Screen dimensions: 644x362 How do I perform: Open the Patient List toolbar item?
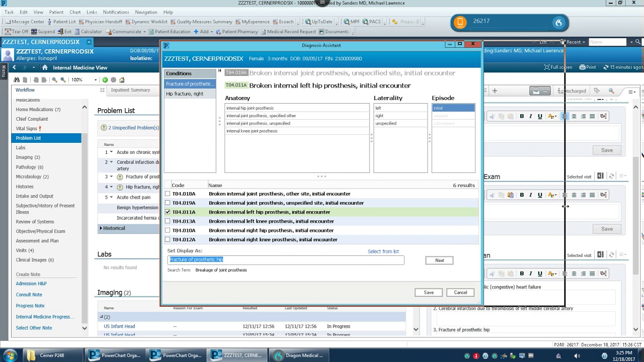pos(61,22)
